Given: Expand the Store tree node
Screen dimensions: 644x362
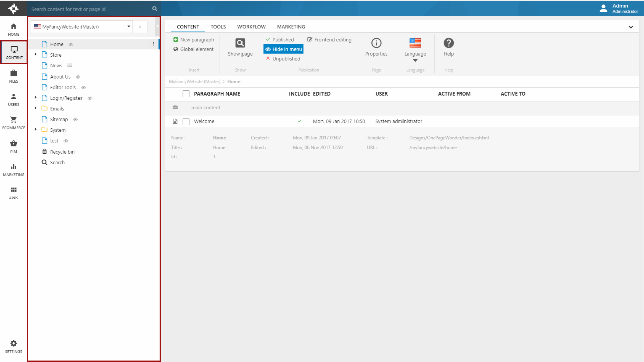Looking at the screenshot, I should click(x=35, y=55).
